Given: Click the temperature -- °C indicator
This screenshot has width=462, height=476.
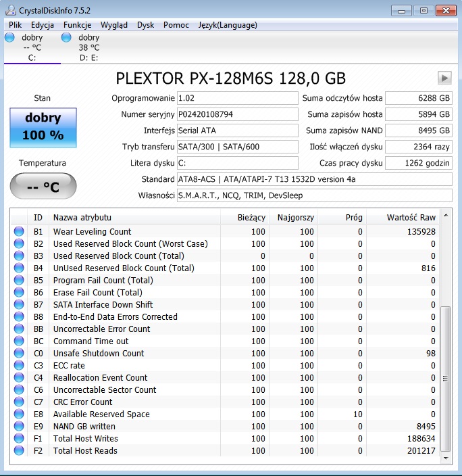Looking at the screenshot, I should [43, 186].
